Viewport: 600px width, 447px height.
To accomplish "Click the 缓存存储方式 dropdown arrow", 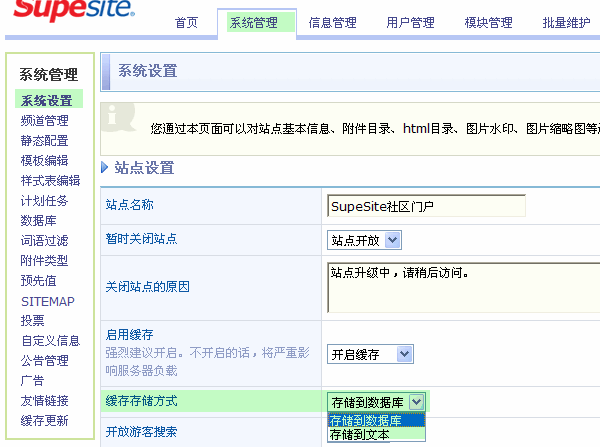I will point(417,401).
